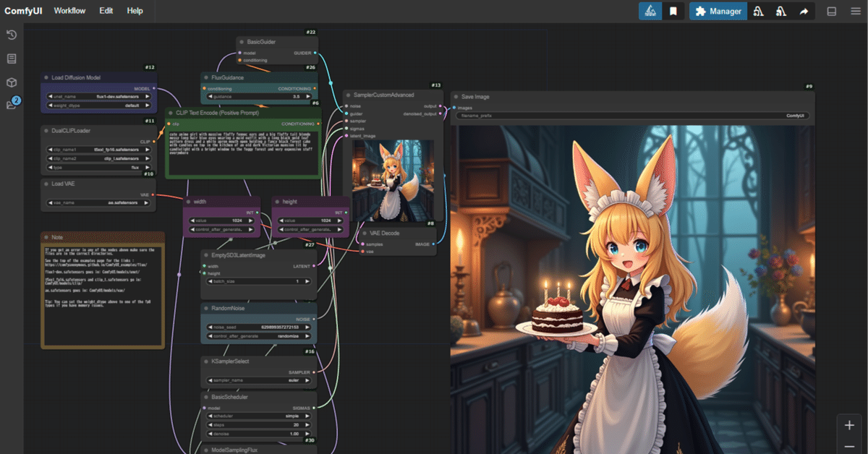868x454 pixels.
Task: Collapse the Load Diffusion Model node dot
Action: 47,77
